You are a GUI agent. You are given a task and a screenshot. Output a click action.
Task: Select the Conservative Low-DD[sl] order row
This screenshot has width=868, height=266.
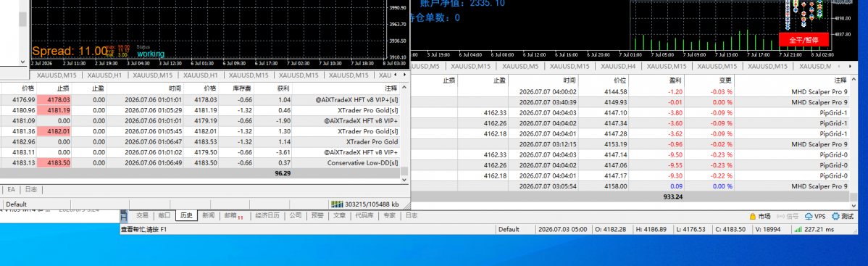[199, 163]
